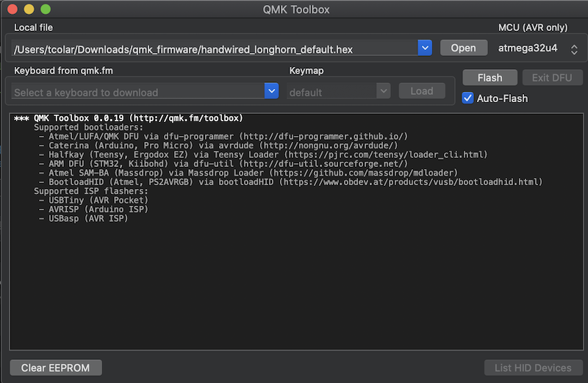Image resolution: width=588 pixels, height=383 pixels.
Task: Minimize the QMK Toolbox window
Action: tap(29, 9)
